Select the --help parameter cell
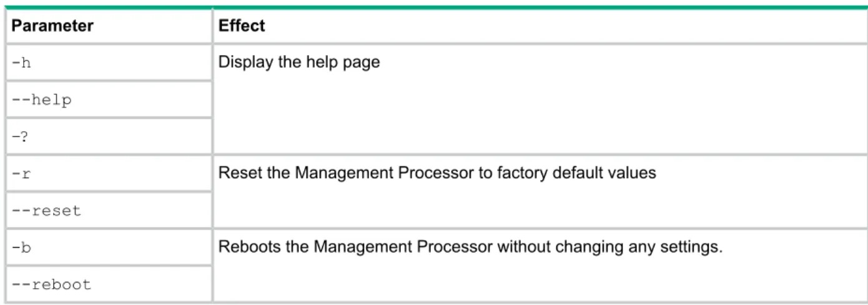Viewport: 868px width, 305px height. (109, 99)
